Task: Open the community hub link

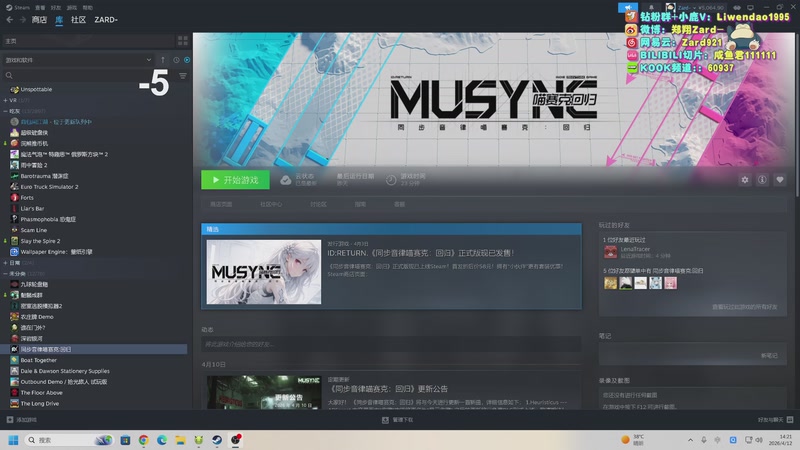Action: click(271, 204)
